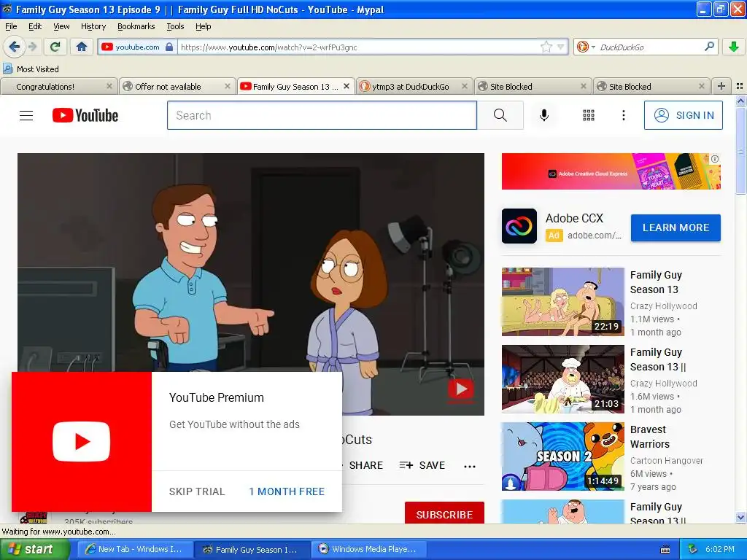Viewport: 747px width, 560px height.
Task: Open the Help menu
Action: 203,26
